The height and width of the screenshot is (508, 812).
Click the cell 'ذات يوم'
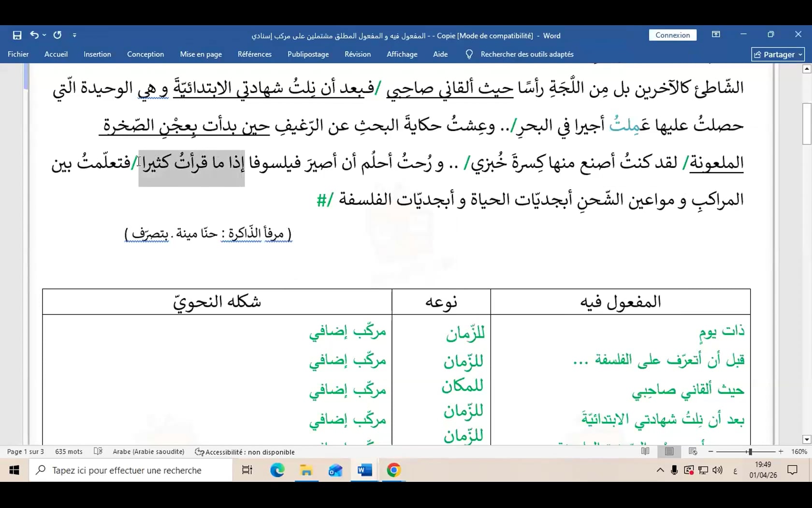click(x=722, y=332)
